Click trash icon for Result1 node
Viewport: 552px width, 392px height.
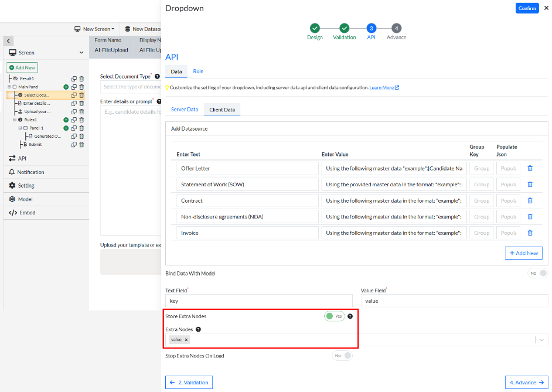tap(81, 79)
